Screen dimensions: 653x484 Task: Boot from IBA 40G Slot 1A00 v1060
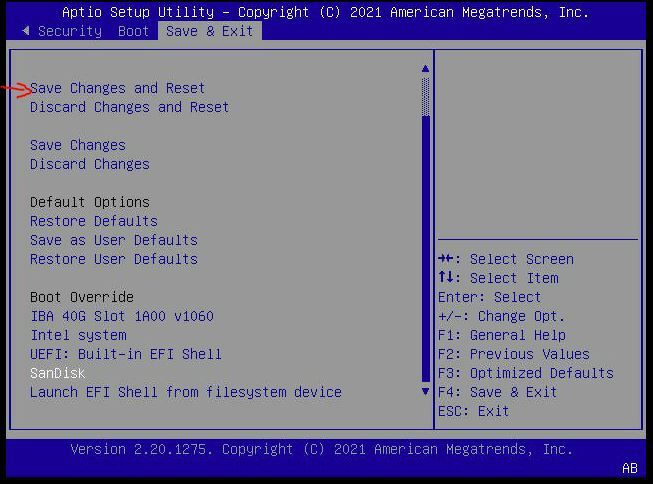[x=121, y=316]
